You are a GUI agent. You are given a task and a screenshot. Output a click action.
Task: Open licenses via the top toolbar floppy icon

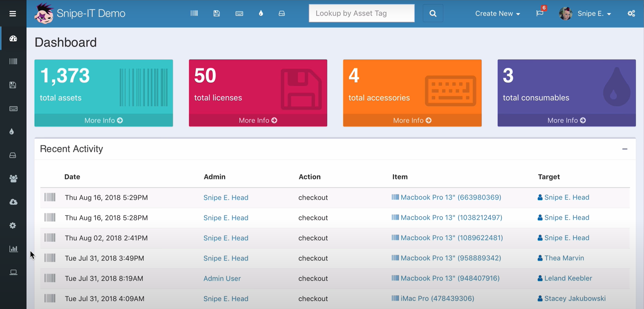click(x=217, y=13)
